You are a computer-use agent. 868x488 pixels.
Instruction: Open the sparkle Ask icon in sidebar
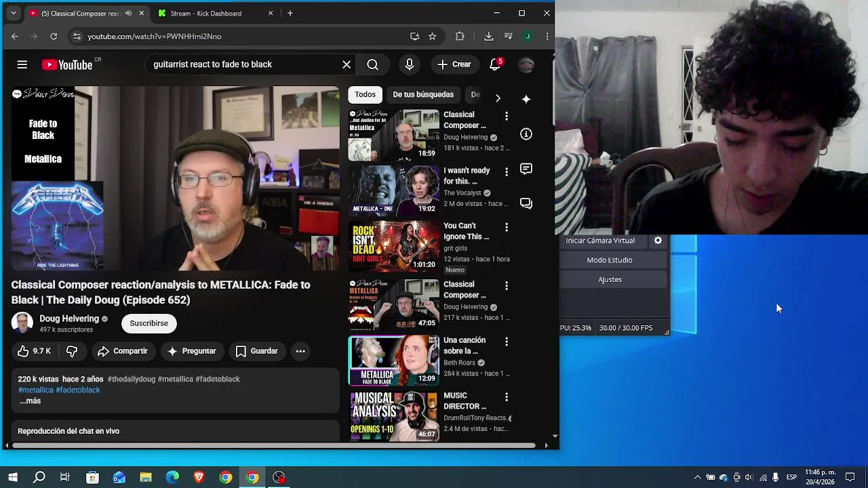pyautogui.click(x=526, y=99)
